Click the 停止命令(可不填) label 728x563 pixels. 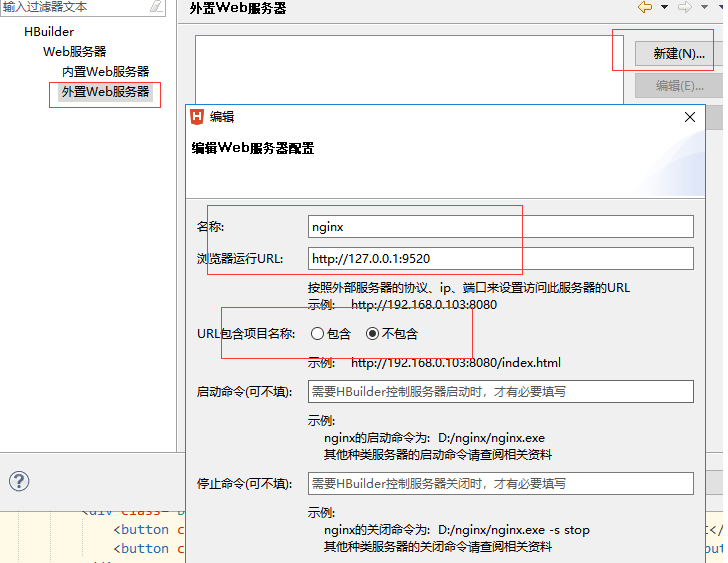click(245, 484)
